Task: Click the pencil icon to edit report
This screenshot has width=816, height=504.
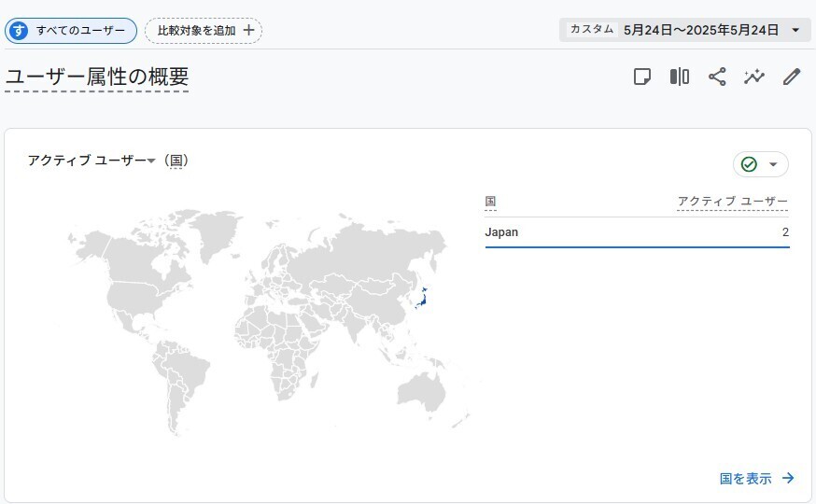Action: coord(792,77)
